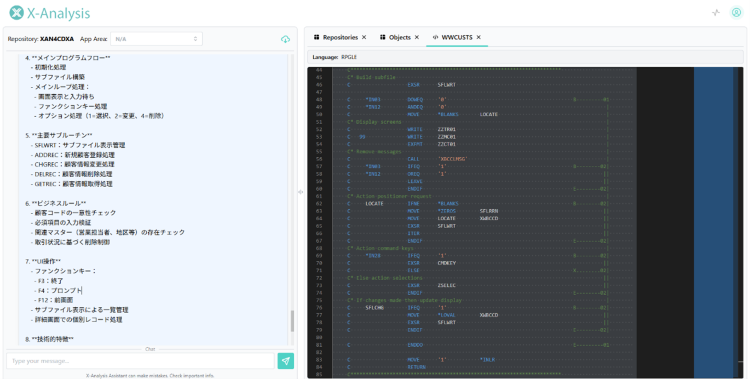750x379 pixels.
Task: Close the Repositories tab
Action: (364, 37)
